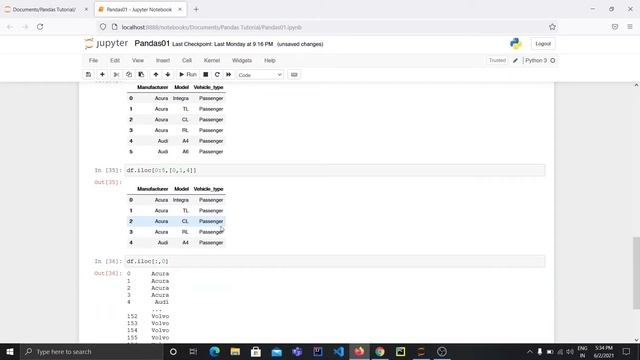Open Task View on taskbar
The height and width of the screenshot is (360, 640).
[193, 351]
